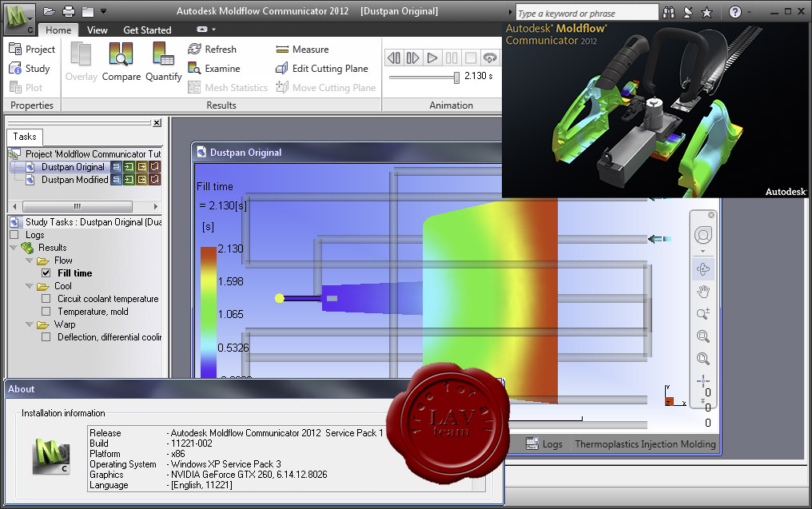Open Edit Cutting Plane tool
The width and height of the screenshot is (812, 509).
(321, 69)
